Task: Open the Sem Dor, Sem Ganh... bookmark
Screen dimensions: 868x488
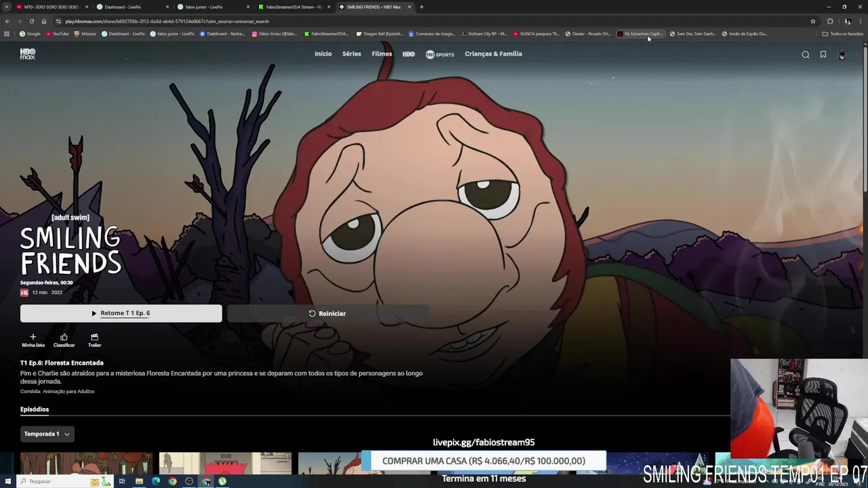Action: (x=692, y=34)
